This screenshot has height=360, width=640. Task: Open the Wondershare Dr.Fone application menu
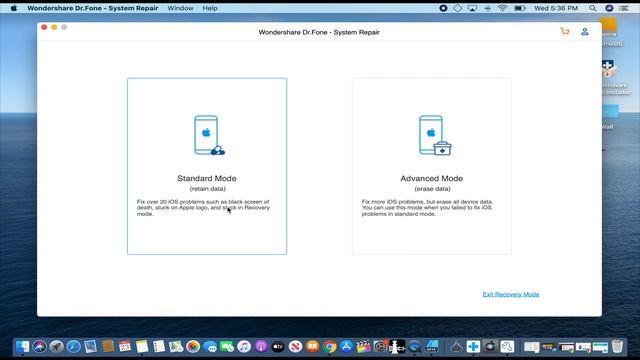click(x=93, y=8)
